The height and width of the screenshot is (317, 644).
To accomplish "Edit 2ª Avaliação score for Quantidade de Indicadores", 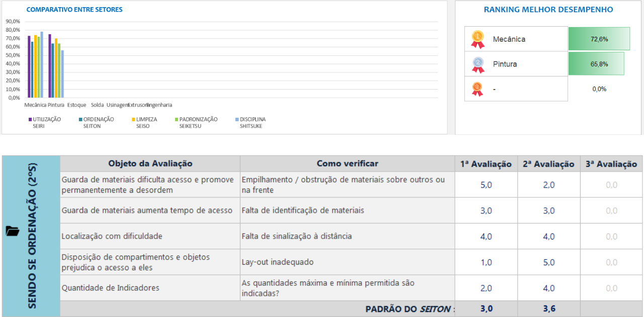I will click(x=548, y=288).
